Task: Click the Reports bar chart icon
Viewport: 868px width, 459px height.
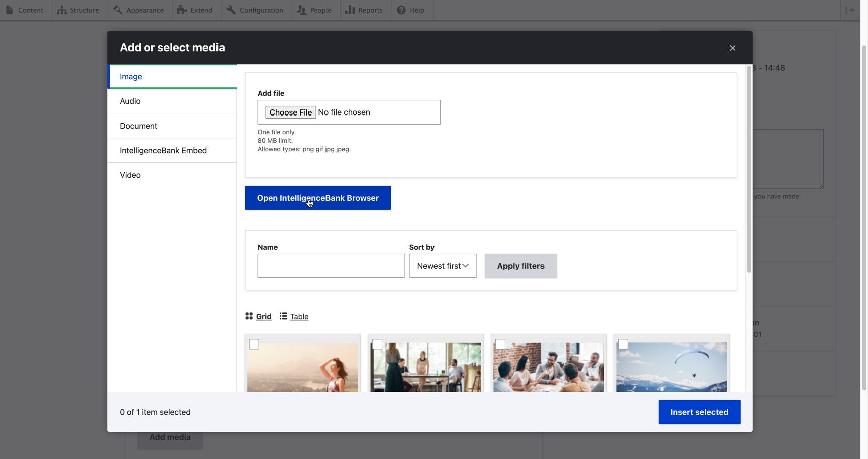Action: [350, 10]
